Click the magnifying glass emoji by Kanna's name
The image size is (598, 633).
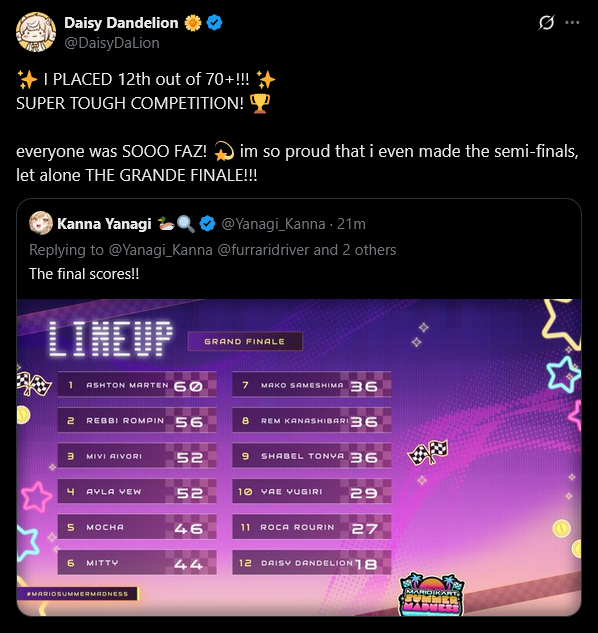pyautogui.click(x=186, y=224)
